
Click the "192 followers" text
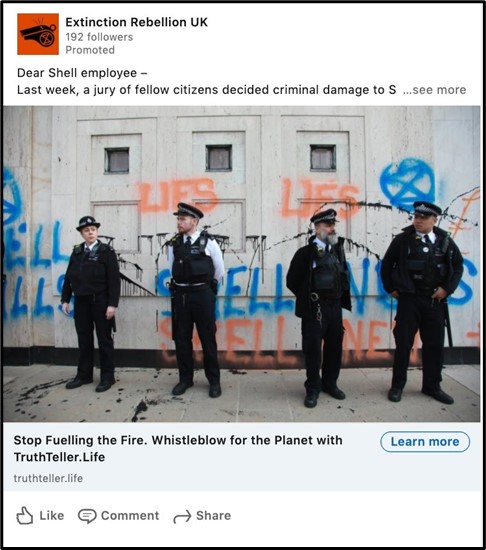(x=99, y=37)
